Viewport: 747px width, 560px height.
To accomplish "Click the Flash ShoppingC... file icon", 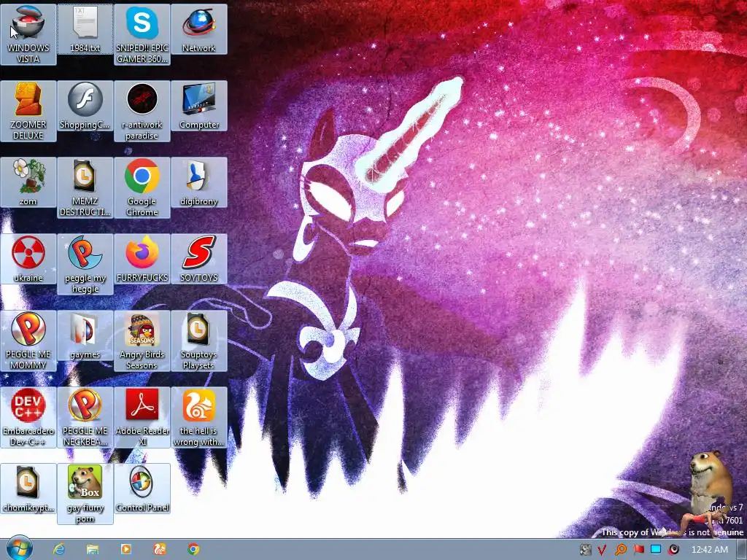I will 85,106.
